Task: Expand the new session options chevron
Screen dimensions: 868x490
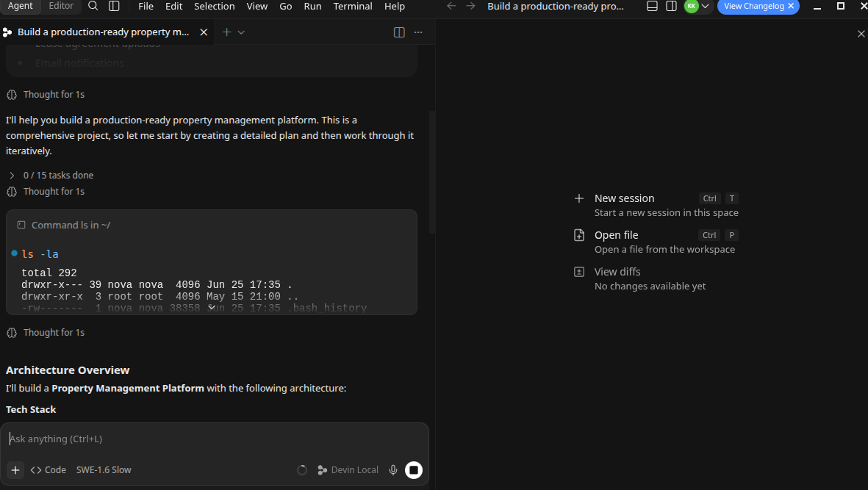Action: [241, 32]
